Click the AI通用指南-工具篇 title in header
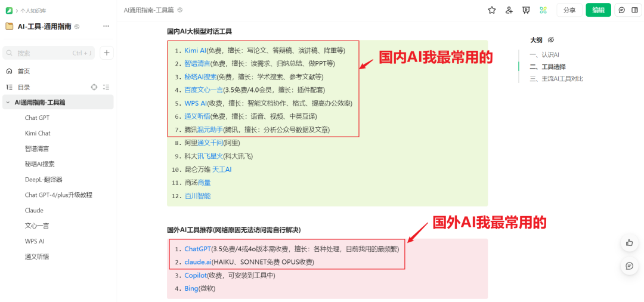Screen dimensions: 644x302 click(x=148, y=10)
